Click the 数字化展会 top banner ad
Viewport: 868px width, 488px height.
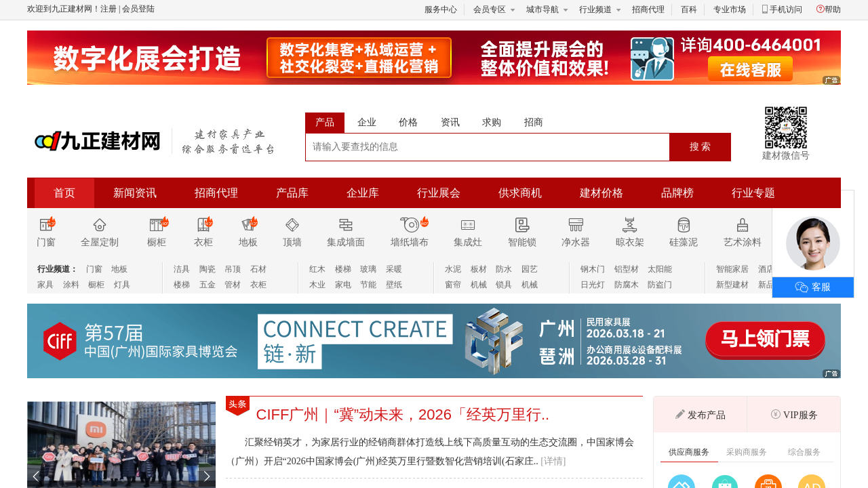point(434,58)
